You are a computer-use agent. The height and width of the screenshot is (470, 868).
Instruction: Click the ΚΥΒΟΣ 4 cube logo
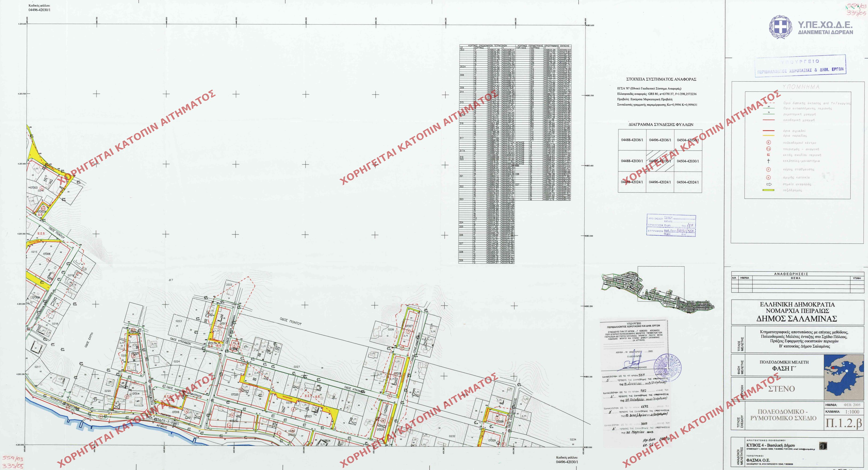pos(823,446)
